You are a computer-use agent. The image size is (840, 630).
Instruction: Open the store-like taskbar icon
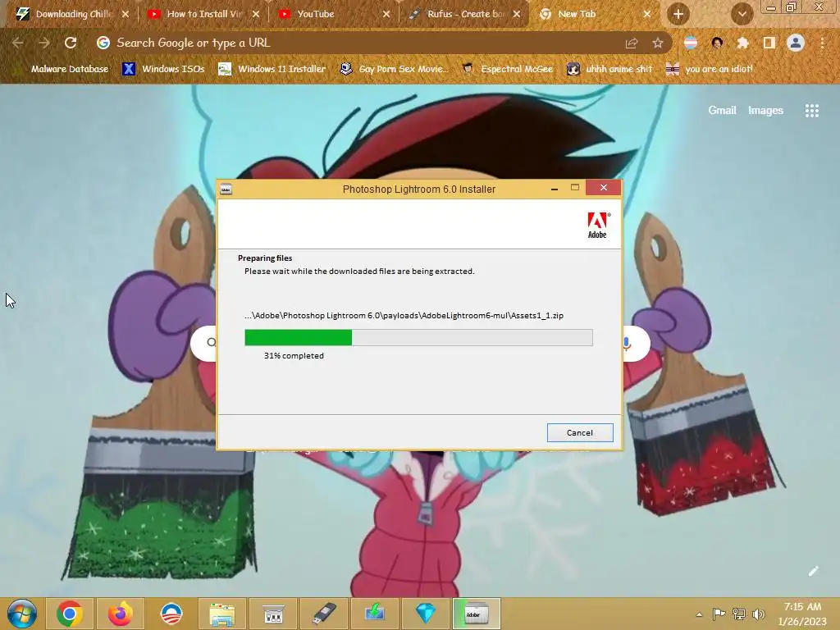point(272,614)
